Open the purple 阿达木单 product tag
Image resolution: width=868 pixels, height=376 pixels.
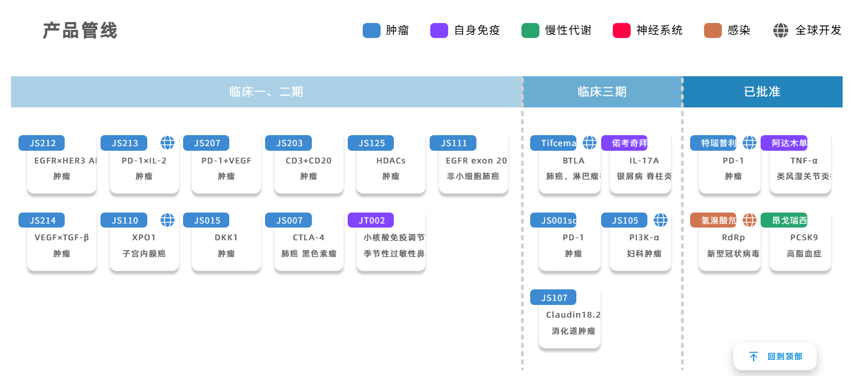coord(784,143)
